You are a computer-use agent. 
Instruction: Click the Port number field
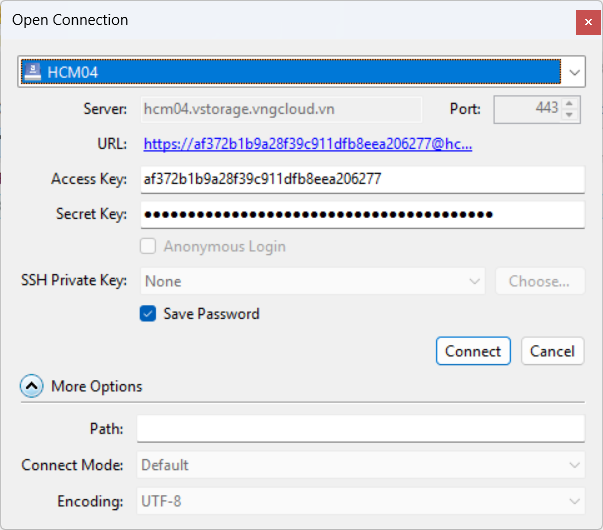526,108
